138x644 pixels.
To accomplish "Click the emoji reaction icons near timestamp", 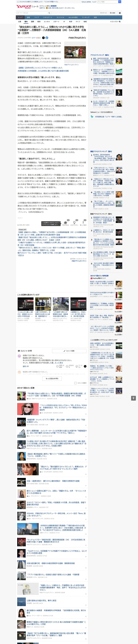I will click(38, 38).
